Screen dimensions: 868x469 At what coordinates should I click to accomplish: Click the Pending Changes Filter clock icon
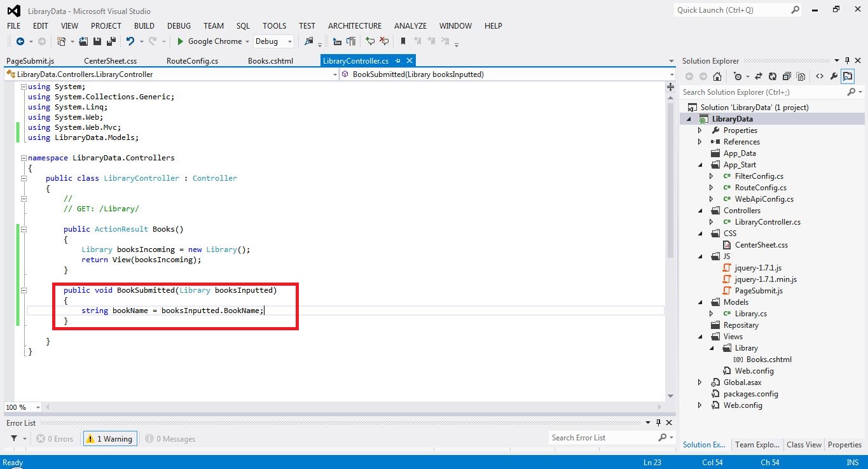[738, 76]
